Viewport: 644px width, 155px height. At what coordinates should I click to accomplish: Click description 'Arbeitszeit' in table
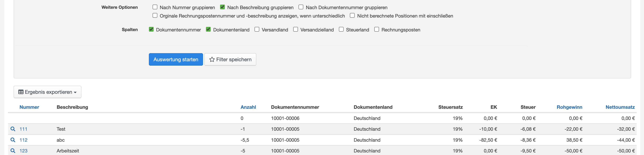[68, 151]
